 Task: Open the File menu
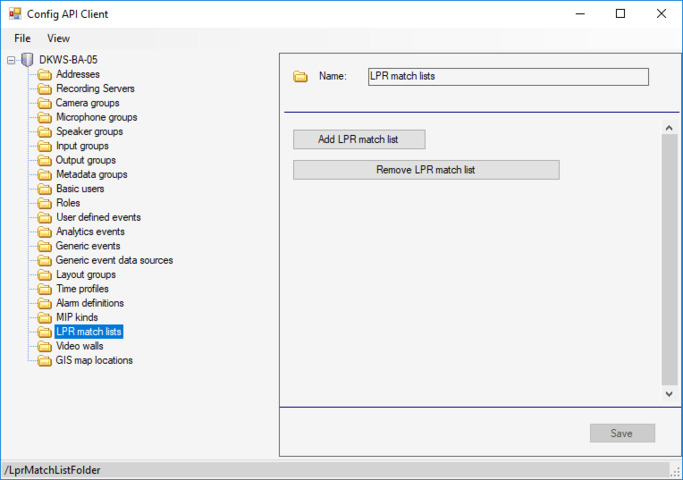[22, 38]
